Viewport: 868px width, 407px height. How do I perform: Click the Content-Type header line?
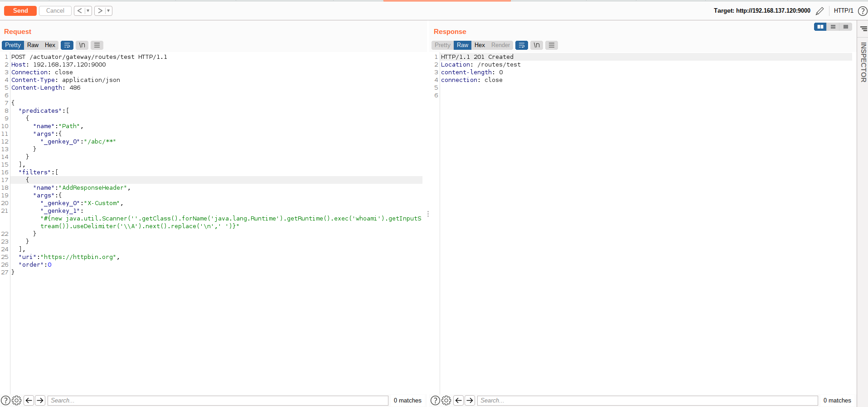[x=66, y=80]
